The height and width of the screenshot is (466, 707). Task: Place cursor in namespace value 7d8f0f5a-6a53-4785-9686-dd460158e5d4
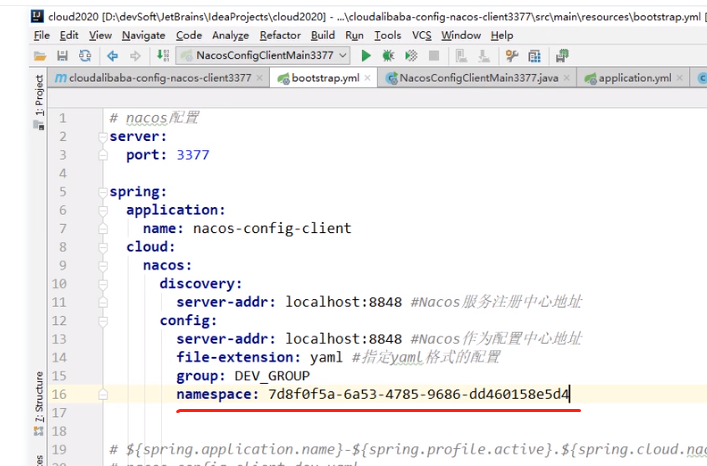418,394
